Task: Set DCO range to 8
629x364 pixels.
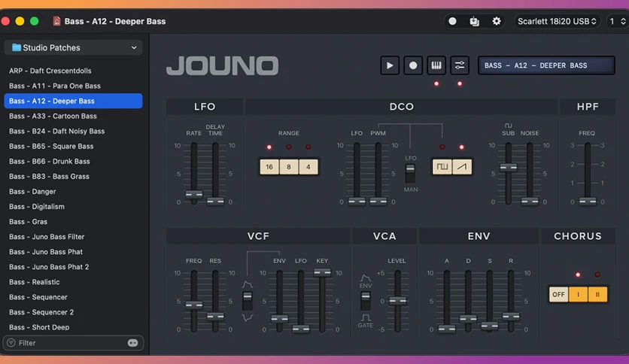Action: 288,167
